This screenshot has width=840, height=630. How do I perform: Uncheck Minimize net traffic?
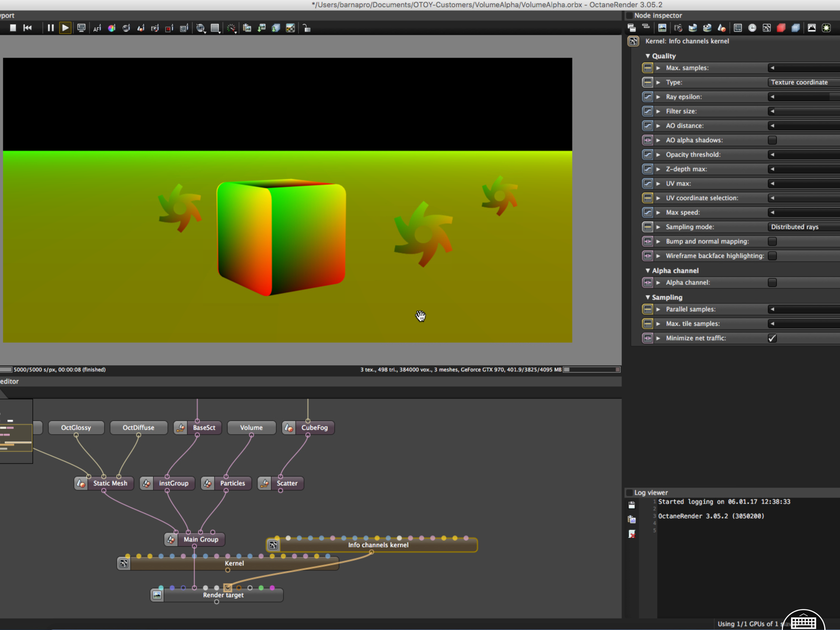(x=772, y=338)
